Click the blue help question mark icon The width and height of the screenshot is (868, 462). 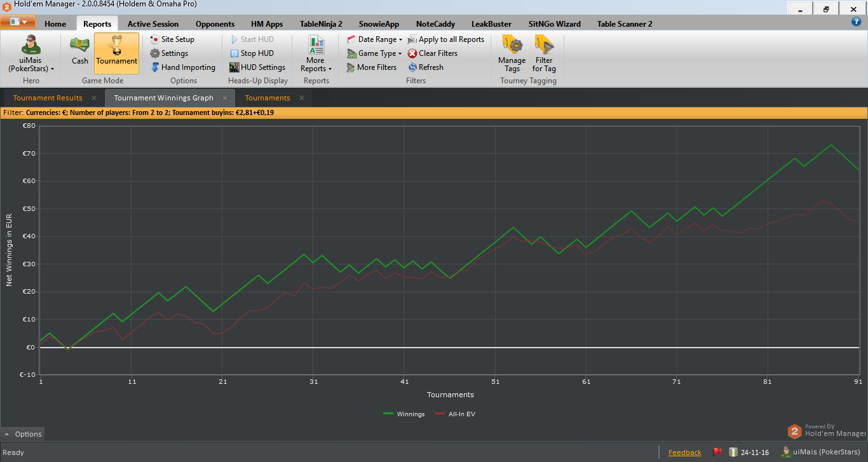coord(856,22)
